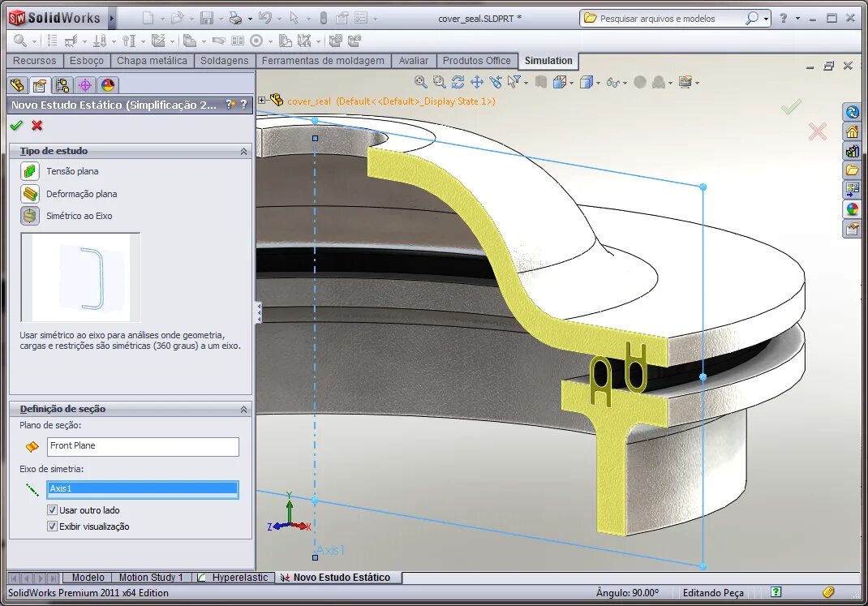Click the ConfigurationManager tab icon
This screenshot has width=868, height=606.
coord(62,86)
